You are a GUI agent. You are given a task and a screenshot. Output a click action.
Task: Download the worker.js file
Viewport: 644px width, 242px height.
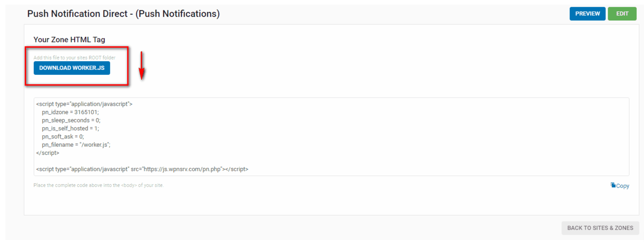coord(72,68)
